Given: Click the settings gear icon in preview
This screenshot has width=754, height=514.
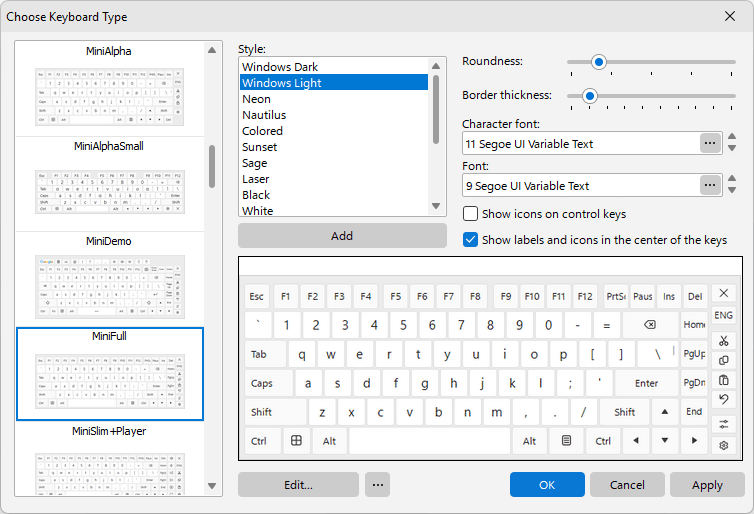Looking at the screenshot, I should pyautogui.click(x=724, y=445).
